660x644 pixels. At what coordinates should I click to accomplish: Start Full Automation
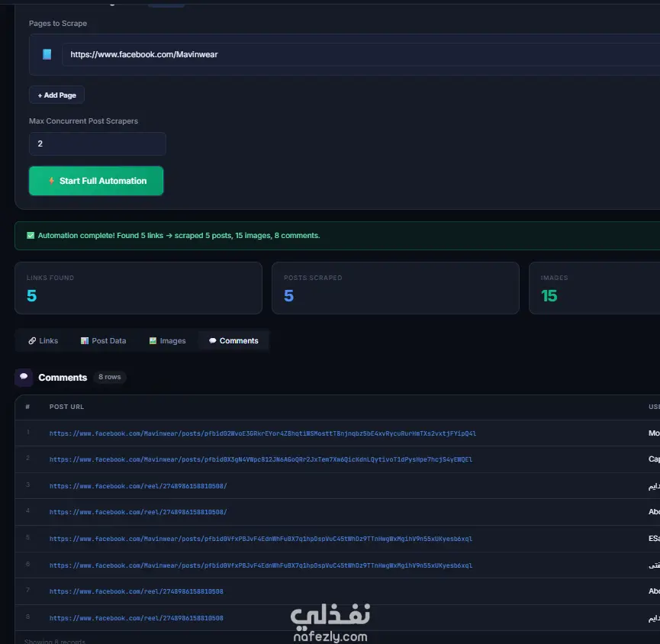click(x=96, y=181)
